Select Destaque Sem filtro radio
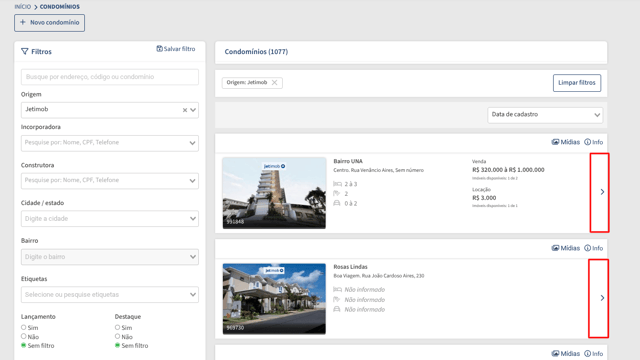 pyautogui.click(x=118, y=345)
